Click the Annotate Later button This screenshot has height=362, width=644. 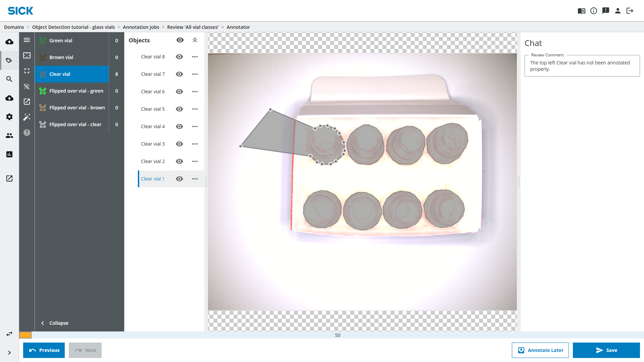(x=540, y=350)
